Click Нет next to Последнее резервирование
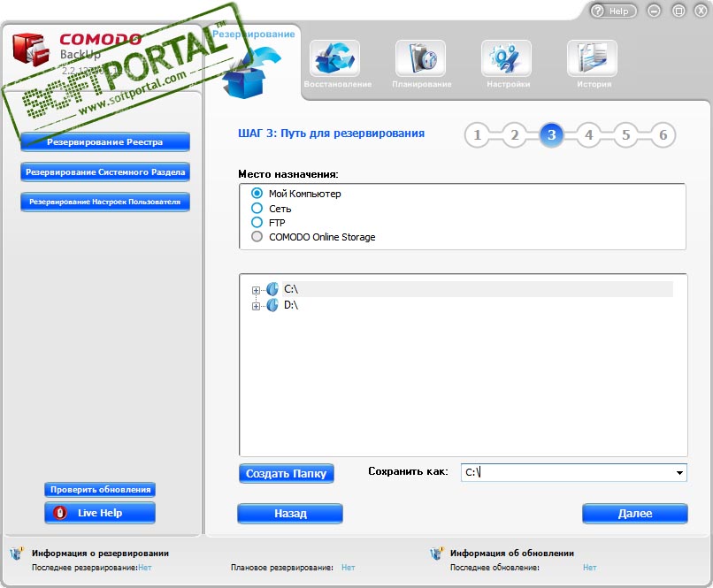Viewport: 713px width, 588px height. (x=145, y=568)
